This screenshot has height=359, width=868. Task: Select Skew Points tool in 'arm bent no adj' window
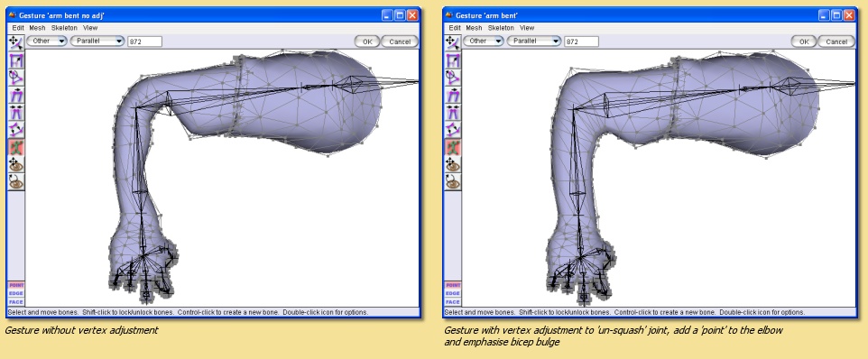pos(16,95)
